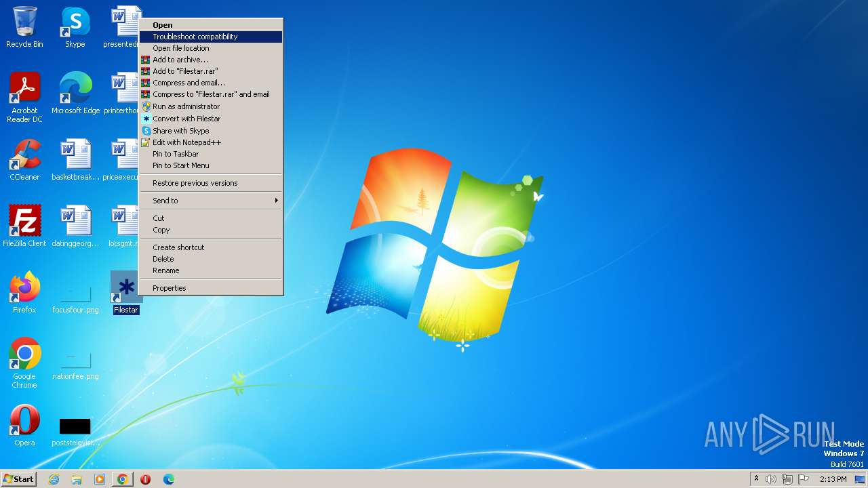The height and width of the screenshot is (488, 868).
Task: Choose Pin to Start Menu
Action: pyautogui.click(x=211, y=165)
